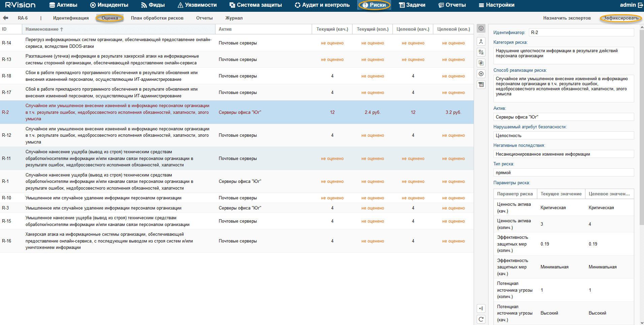644x325 pixels.
Task: Switch to the План обработки рисков tab
Action: (157, 18)
